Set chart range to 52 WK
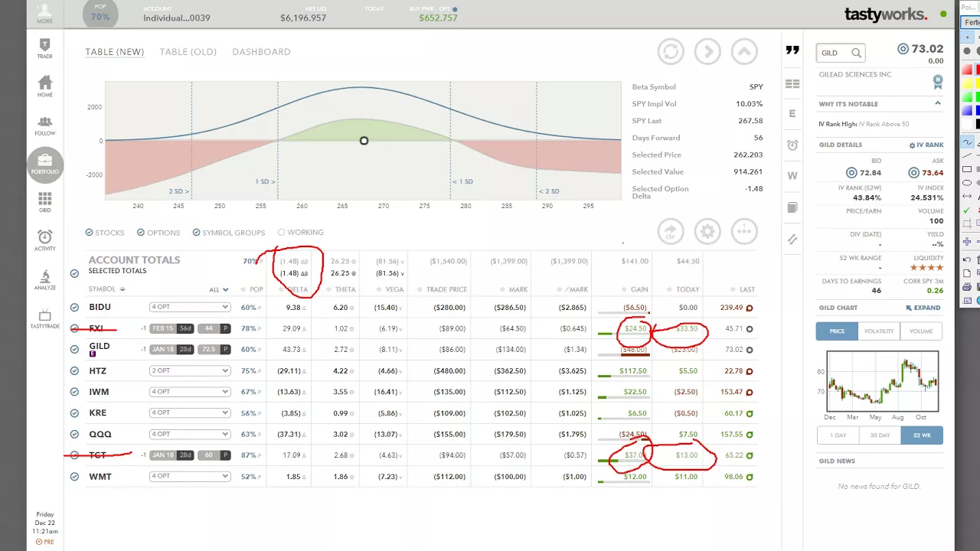Screen dimensions: 980x551 922,435
